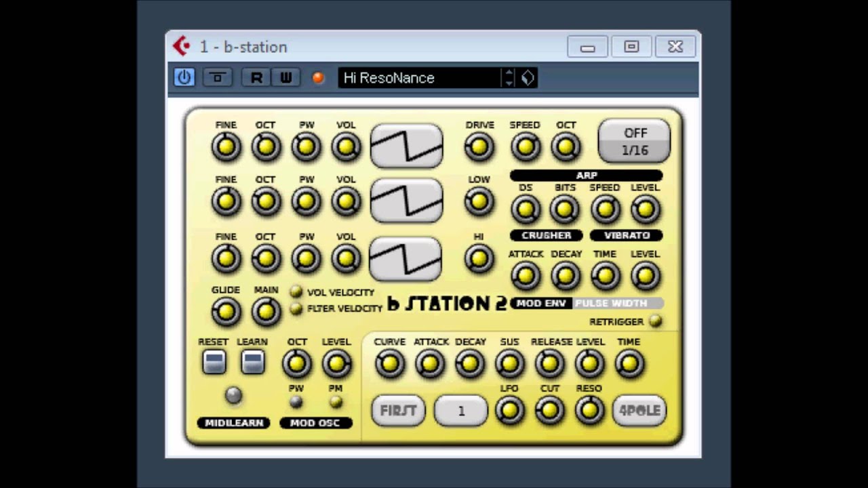868x488 pixels.
Task: Click the mod osc LEVEL knob
Action: 336,364
